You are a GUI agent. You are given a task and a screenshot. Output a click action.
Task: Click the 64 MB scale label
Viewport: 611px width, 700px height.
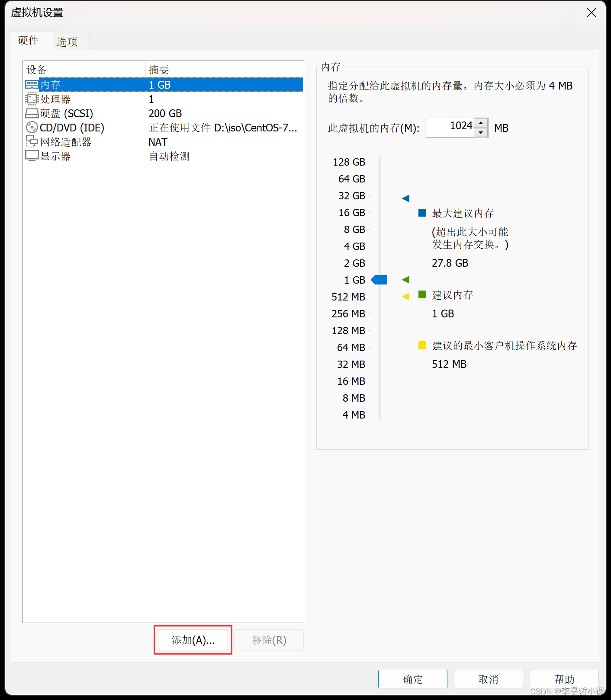coord(351,347)
